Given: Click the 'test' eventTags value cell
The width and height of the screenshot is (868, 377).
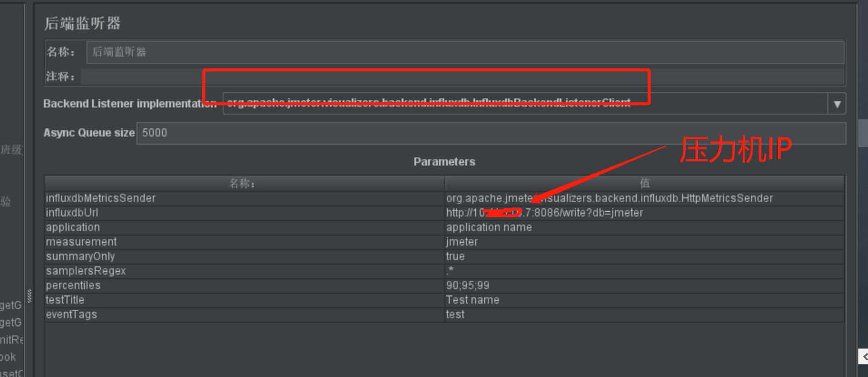Looking at the screenshot, I should pyautogui.click(x=645, y=315).
